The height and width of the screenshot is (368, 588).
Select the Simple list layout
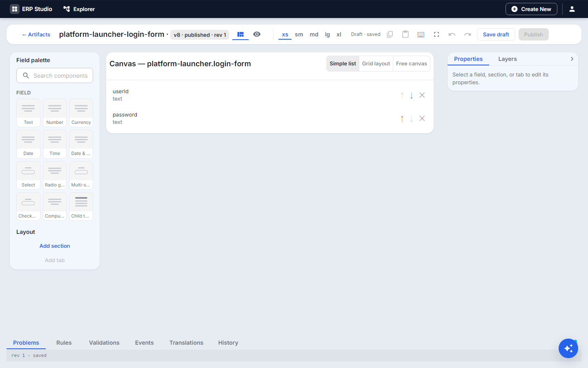pos(343,64)
